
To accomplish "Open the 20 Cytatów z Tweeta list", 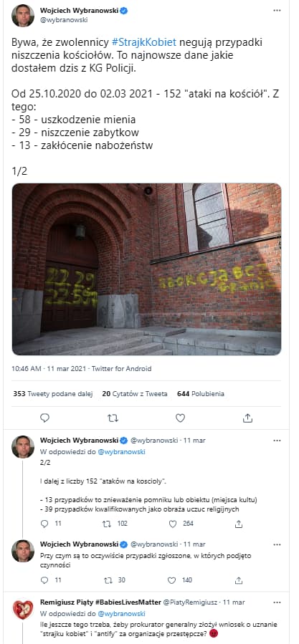I will coord(135,393).
